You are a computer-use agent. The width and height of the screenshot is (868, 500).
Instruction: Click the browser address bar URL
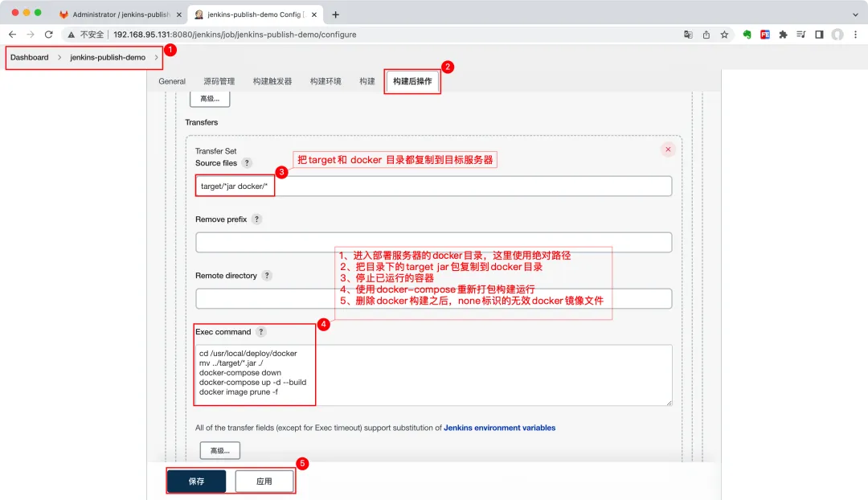click(235, 35)
